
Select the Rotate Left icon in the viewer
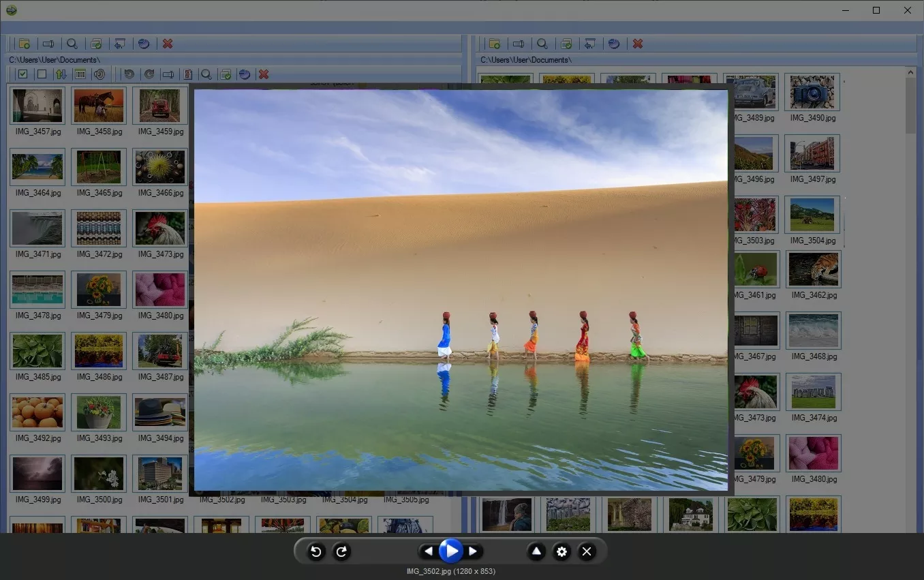(315, 551)
